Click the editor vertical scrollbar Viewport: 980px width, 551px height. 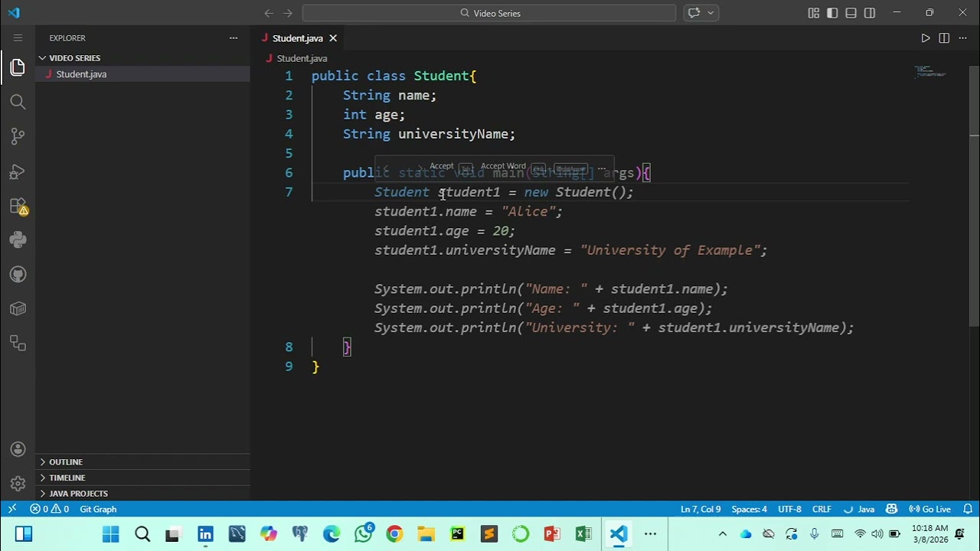974,195
